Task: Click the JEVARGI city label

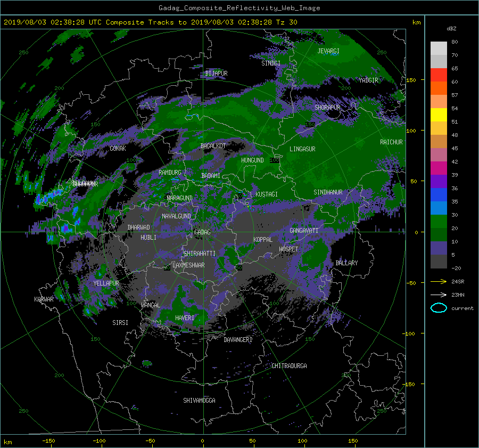Action: coord(328,51)
